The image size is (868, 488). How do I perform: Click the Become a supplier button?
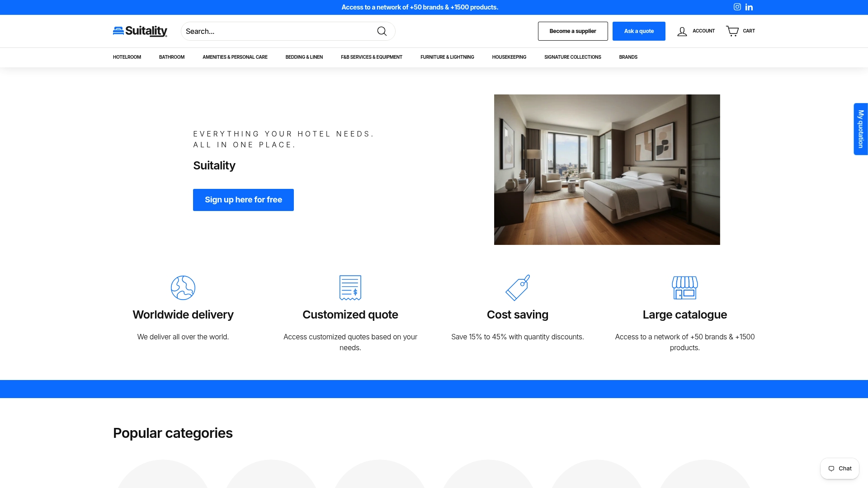tap(573, 31)
